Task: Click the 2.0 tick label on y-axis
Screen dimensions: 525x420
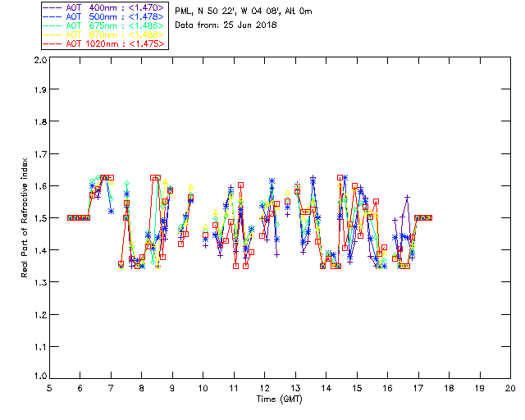Action: pyautogui.click(x=39, y=61)
